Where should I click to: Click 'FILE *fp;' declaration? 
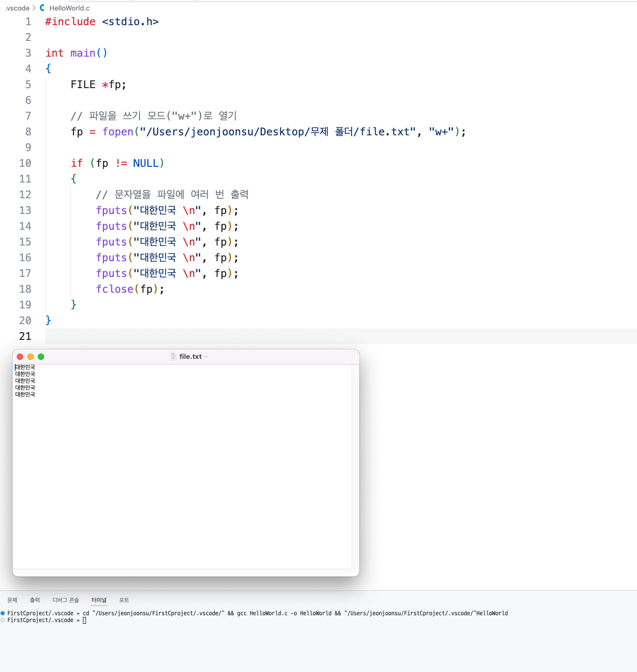(x=99, y=84)
